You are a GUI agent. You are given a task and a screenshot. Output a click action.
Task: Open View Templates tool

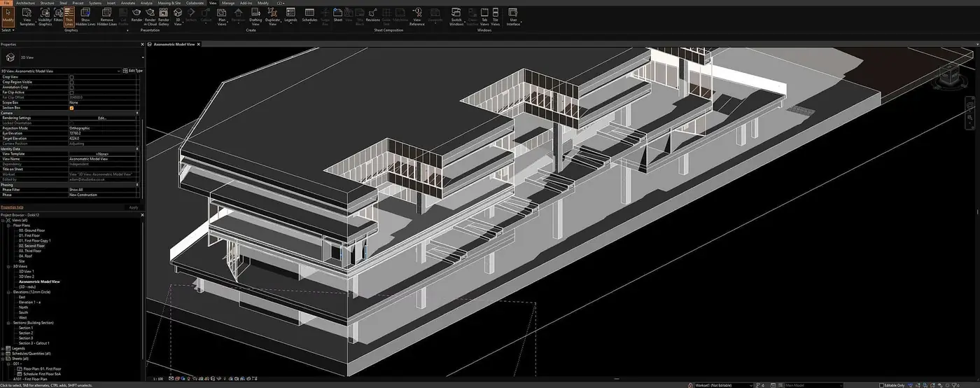(27, 17)
